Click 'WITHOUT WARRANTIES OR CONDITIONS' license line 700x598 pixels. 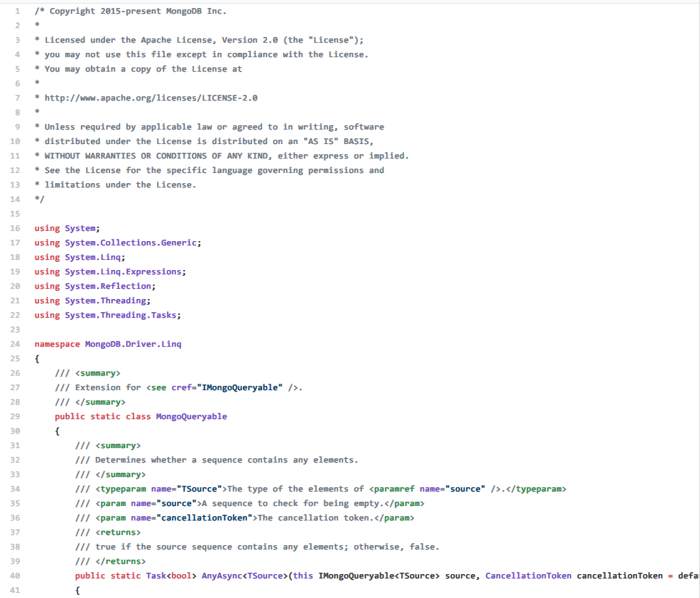pyautogui.click(x=222, y=156)
